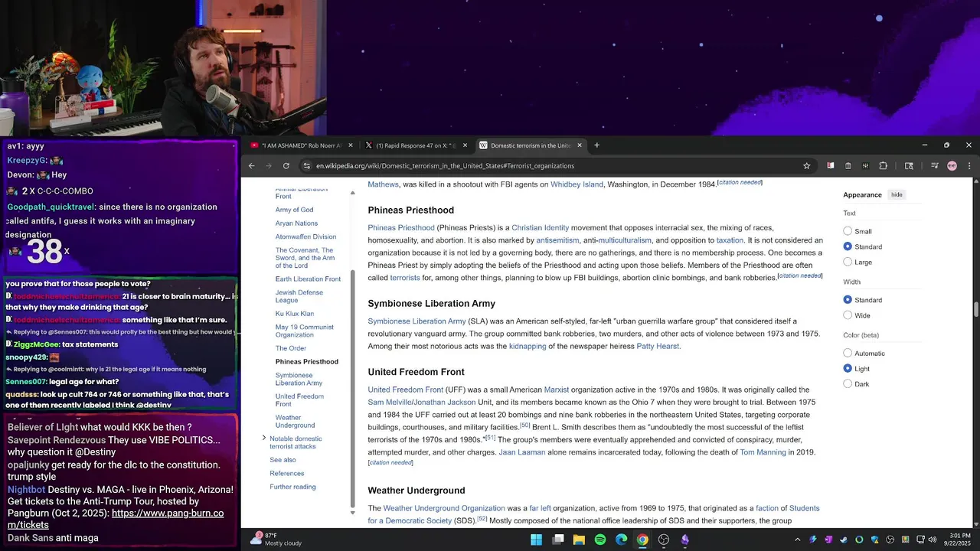Close the Rapid Response 47 X tab
Image resolution: width=980 pixels, height=551 pixels.
(x=465, y=145)
